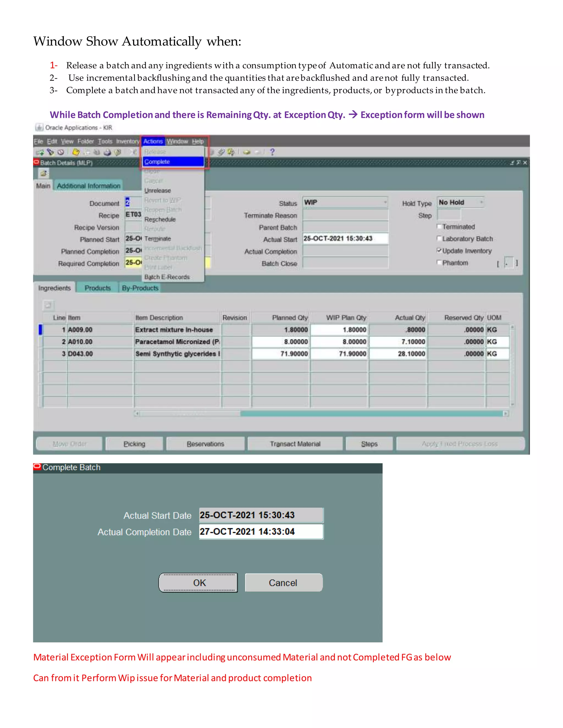Screen dimensions: 563x728
Task: Open the Folder menu
Action: point(86,141)
